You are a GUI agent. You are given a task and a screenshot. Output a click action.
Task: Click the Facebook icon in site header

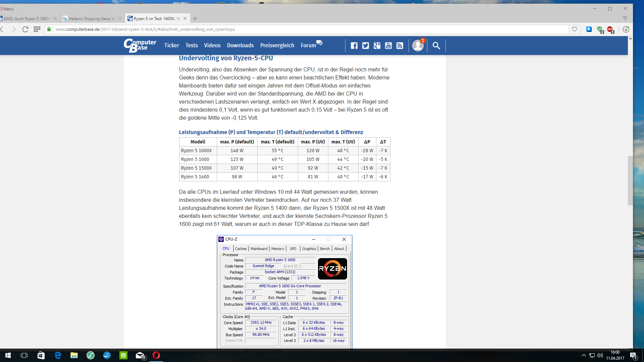point(354,46)
